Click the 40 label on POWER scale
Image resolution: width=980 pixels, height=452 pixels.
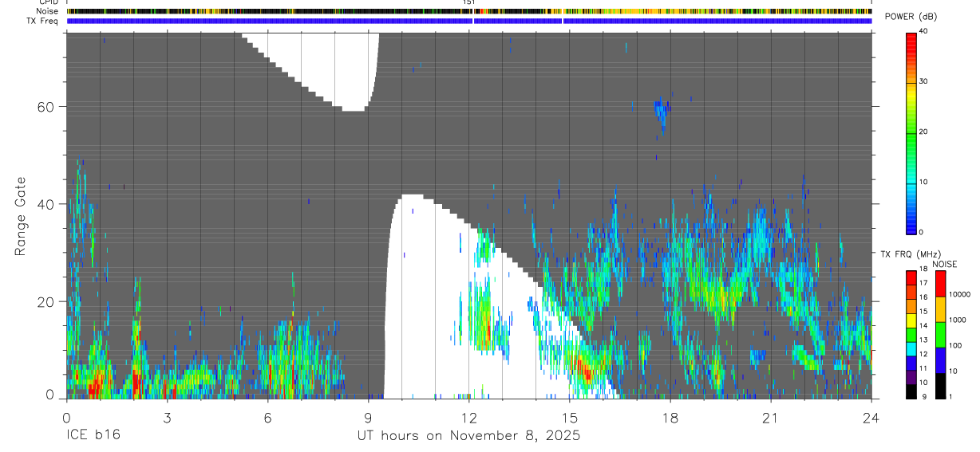[x=924, y=31]
